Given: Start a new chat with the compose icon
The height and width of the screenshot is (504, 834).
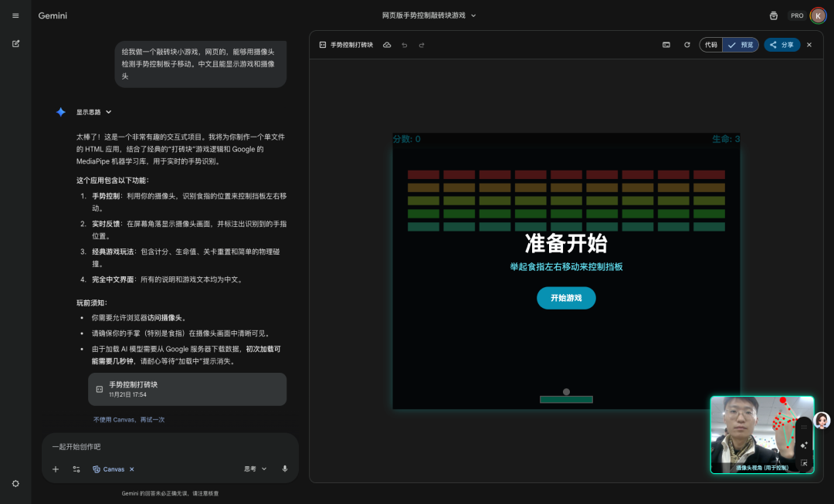Looking at the screenshot, I should [x=15, y=43].
